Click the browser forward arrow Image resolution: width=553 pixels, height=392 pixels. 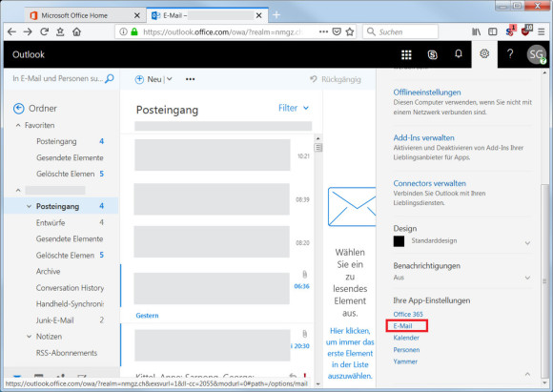(x=28, y=32)
